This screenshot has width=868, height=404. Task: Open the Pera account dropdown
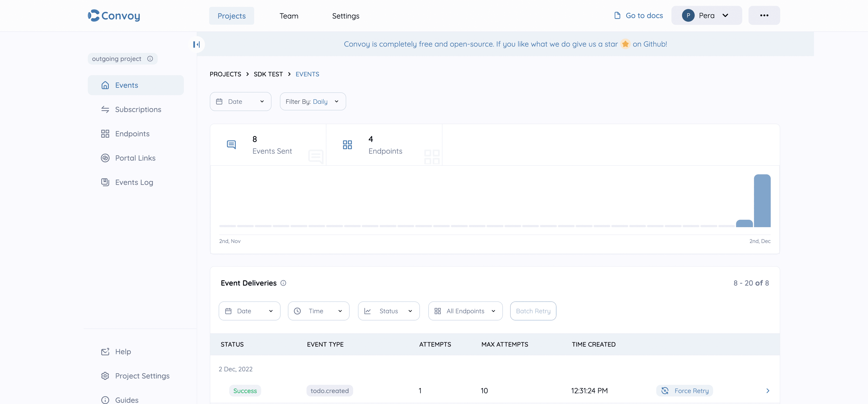point(706,16)
